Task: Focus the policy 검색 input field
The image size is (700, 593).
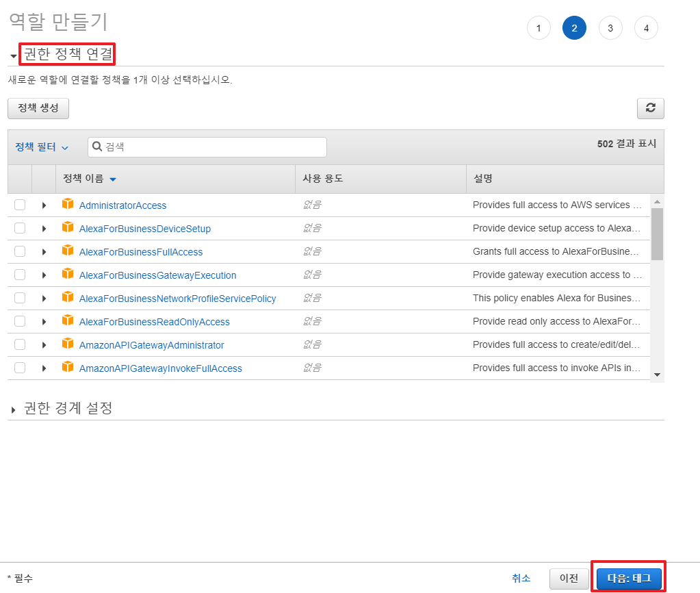Action: point(212,147)
